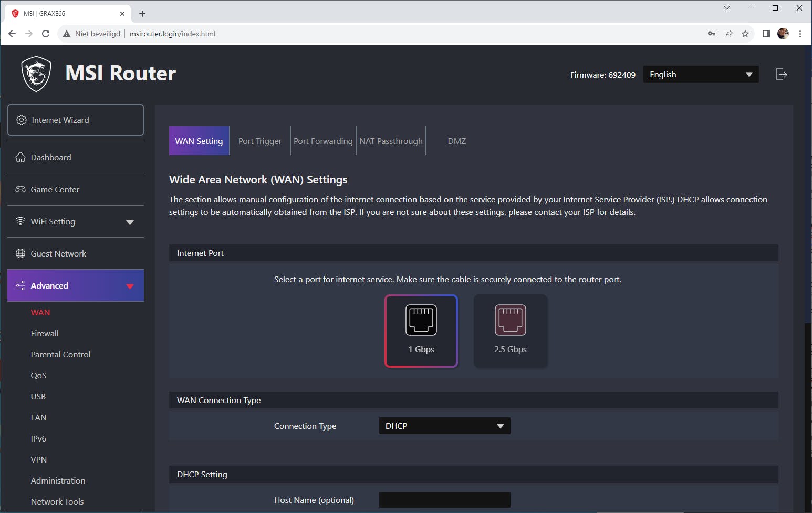
Task: Switch to the Port Trigger tab
Action: point(260,141)
